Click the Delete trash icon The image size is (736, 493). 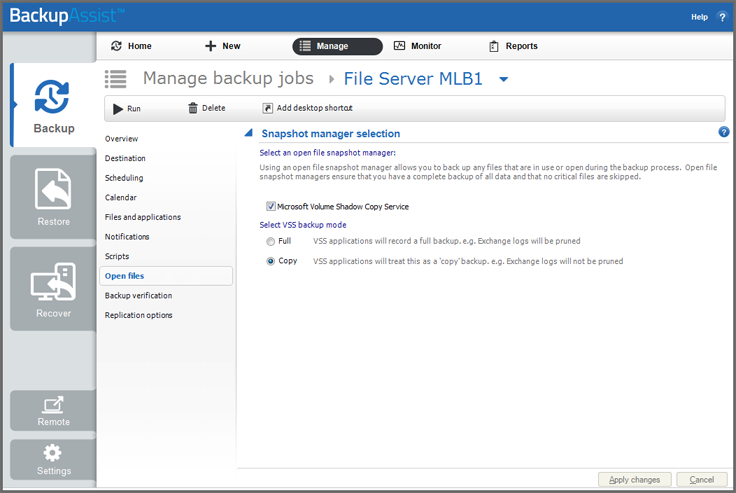[193, 108]
